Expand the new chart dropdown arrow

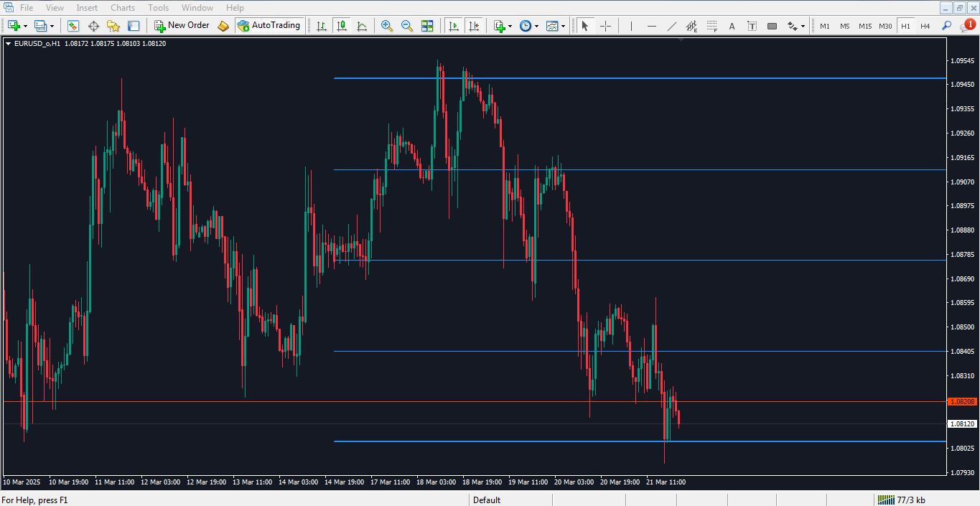coord(26,26)
